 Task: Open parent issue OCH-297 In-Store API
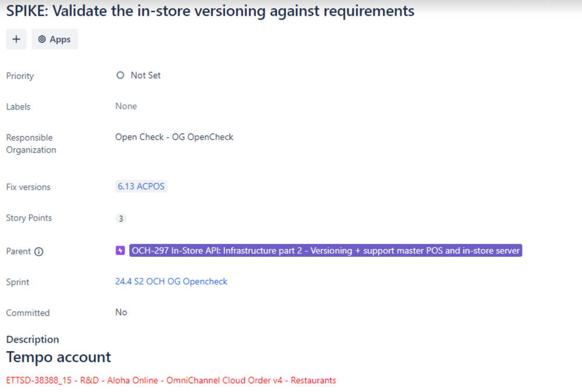click(326, 250)
